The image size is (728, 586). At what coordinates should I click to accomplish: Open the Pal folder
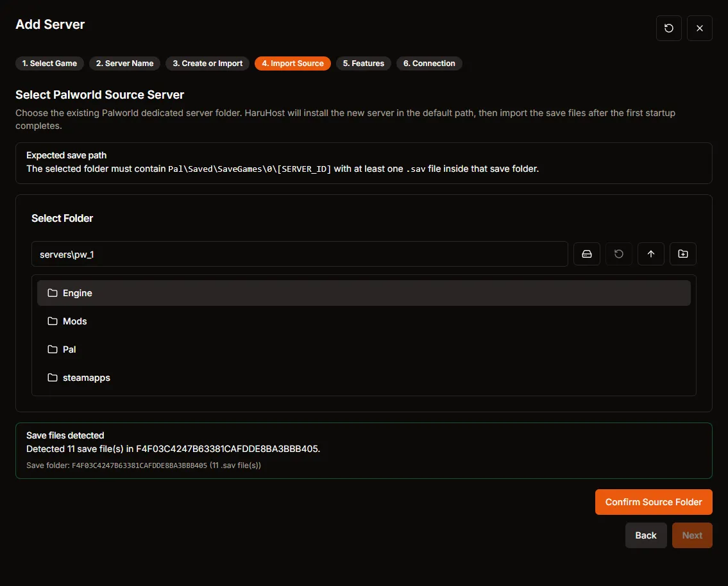point(69,349)
